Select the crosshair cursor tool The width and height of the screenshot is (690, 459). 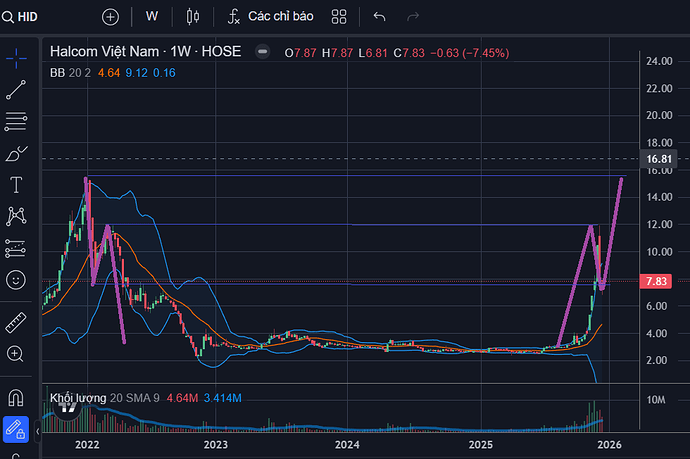[x=16, y=58]
